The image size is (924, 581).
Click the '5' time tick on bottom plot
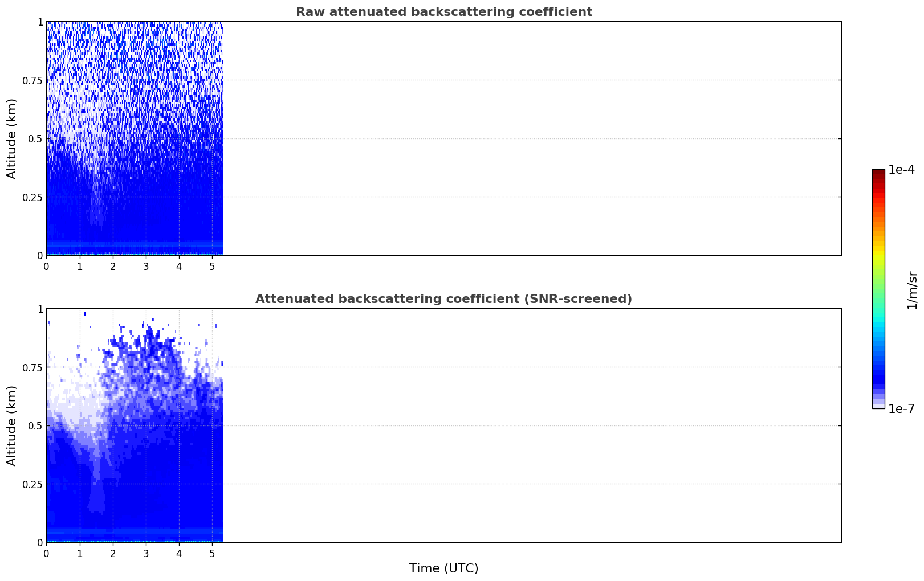click(x=212, y=553)
